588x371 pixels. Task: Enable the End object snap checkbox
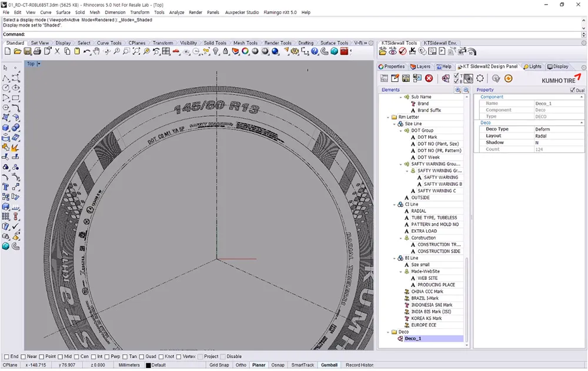pyautogui.click(x=7, y=356)
